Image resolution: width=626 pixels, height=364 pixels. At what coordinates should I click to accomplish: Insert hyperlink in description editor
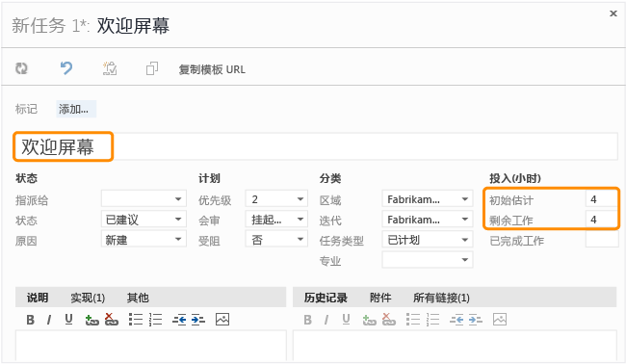[91, 320]
